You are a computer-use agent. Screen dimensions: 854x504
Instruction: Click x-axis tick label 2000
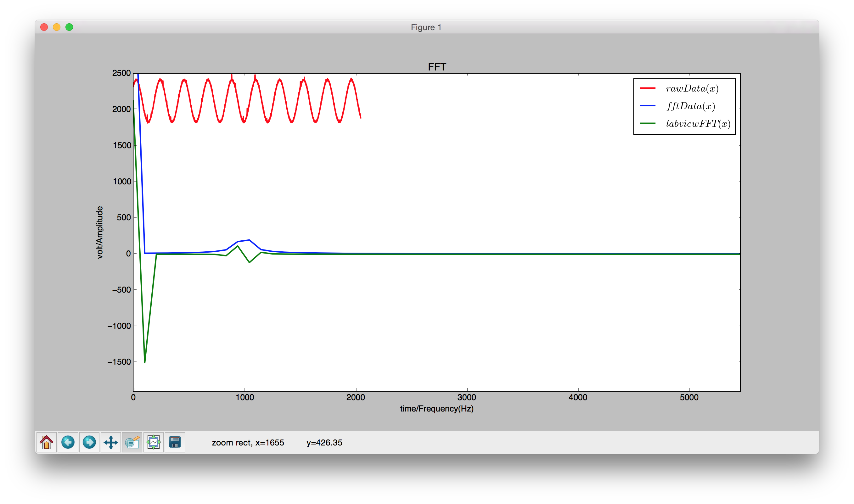[356, 397]
